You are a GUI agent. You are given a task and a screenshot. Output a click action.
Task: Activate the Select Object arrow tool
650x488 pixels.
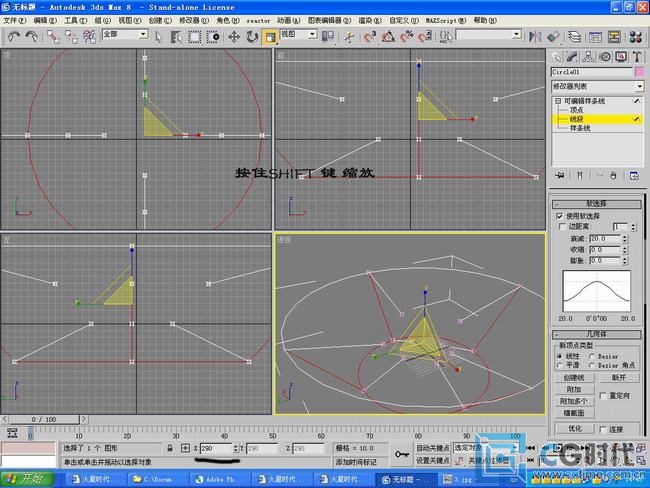tap(158, 37)
